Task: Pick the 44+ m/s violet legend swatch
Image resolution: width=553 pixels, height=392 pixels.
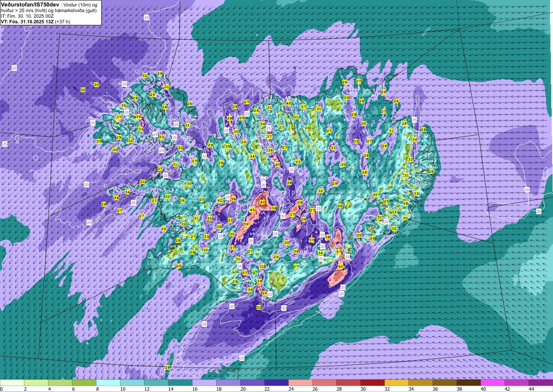Action: click(541, 383)
